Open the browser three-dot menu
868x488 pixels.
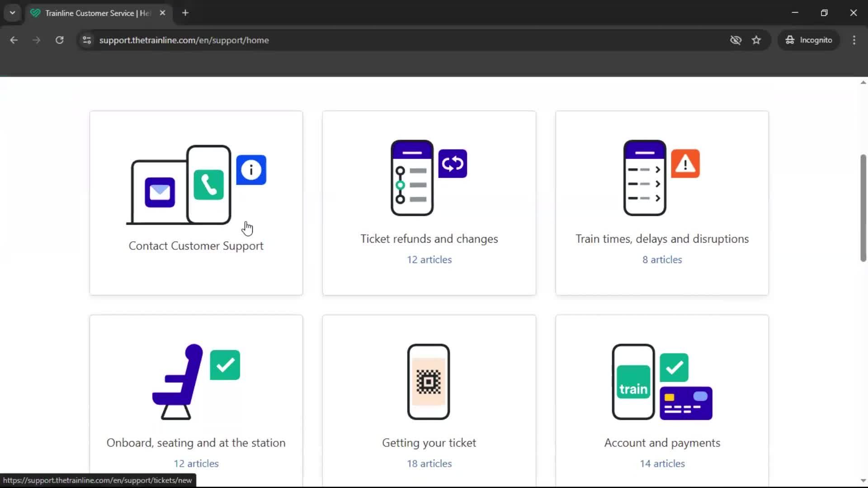[854, 40]
